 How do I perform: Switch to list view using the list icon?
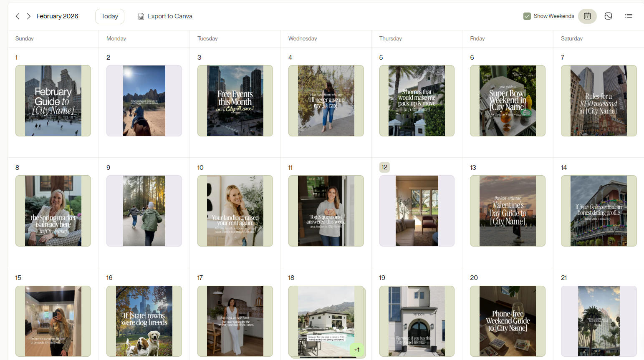point(629,16)
